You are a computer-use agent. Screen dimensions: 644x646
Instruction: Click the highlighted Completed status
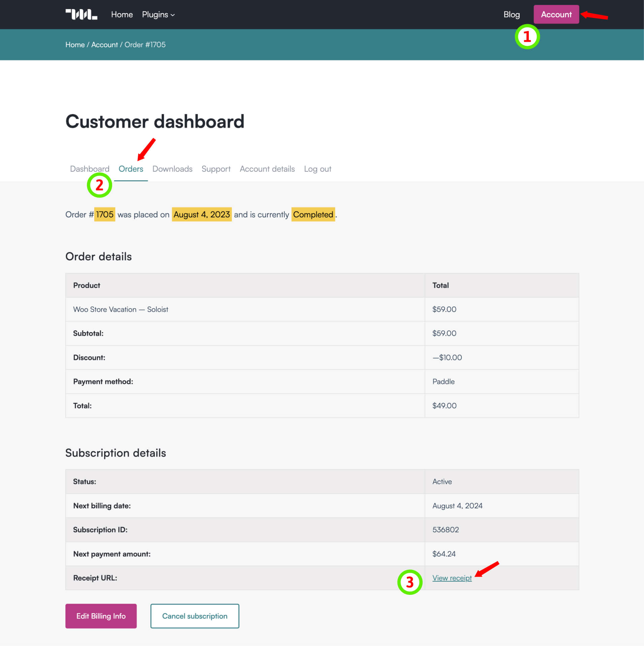313,214
